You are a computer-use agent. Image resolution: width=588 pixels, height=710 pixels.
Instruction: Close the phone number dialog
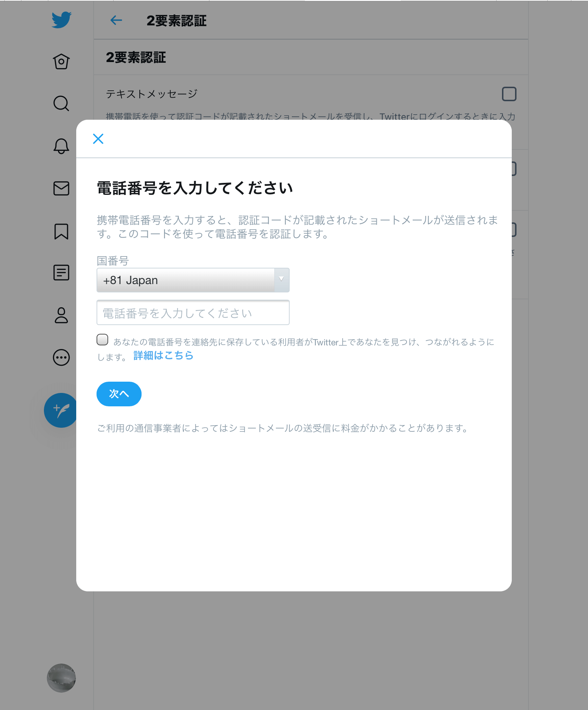click(x=98, y=139)
